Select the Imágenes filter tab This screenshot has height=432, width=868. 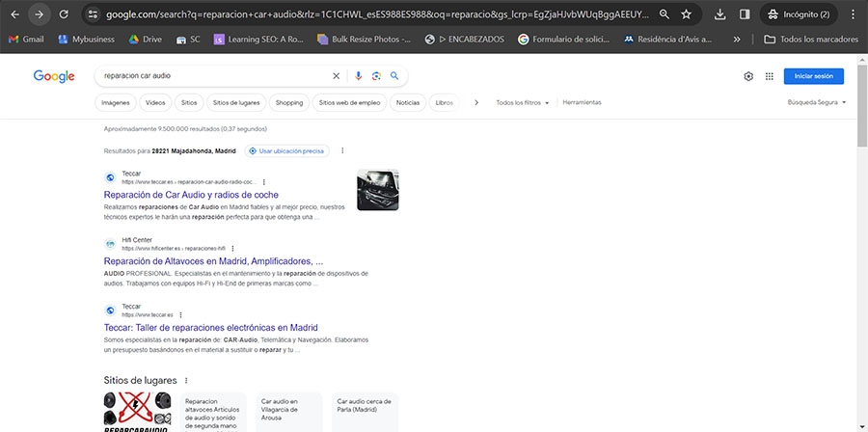(x=116, y=103)
